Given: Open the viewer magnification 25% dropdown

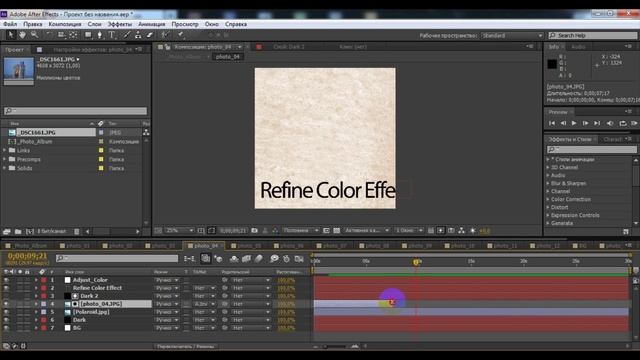Looking at the screenshot, I should tap(179, 231).
